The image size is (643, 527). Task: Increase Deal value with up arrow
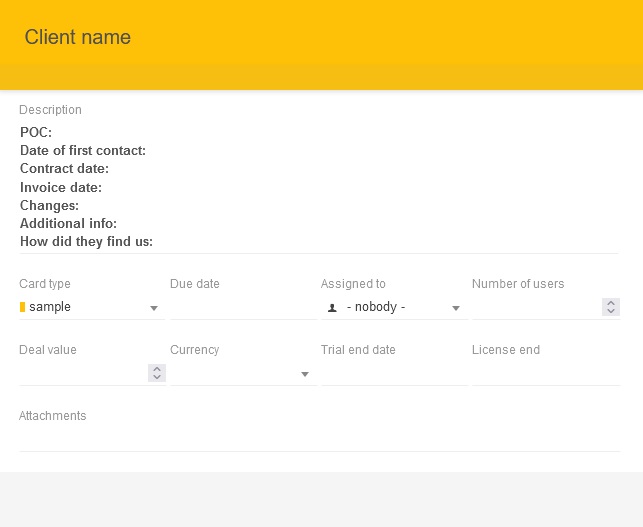(x=157, y=368)
